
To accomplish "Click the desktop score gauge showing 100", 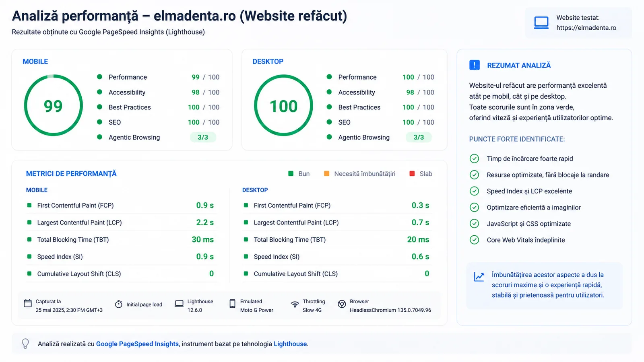I will pyautogui.click(x=283, y=105).
